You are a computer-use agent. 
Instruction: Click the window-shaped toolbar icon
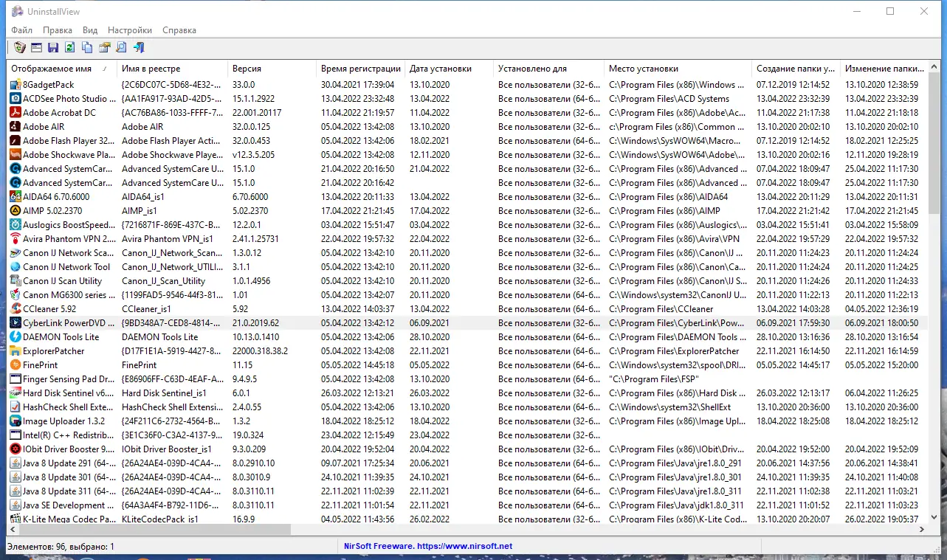point(37,48)
